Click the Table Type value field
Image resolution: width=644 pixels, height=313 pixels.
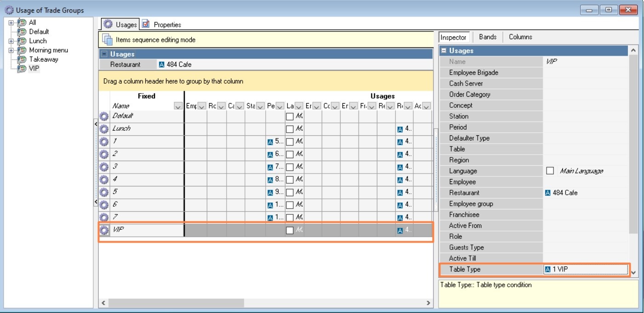[x=586, y=270]
